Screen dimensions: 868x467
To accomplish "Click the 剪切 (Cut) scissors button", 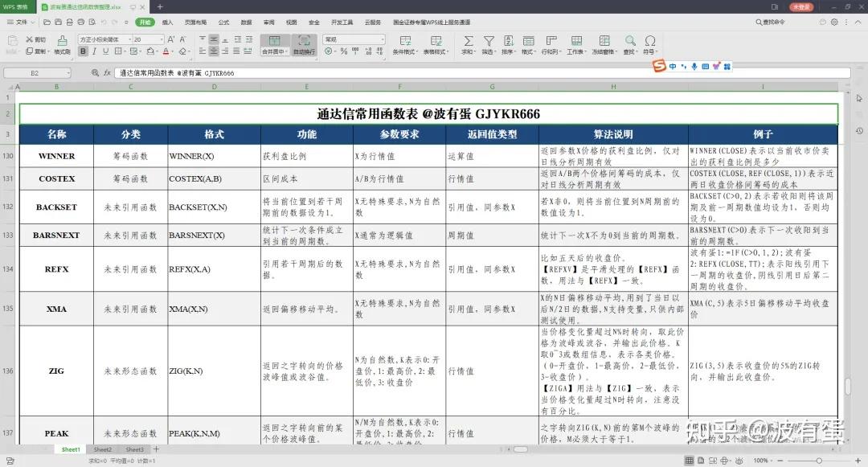I will click(35, 39).
